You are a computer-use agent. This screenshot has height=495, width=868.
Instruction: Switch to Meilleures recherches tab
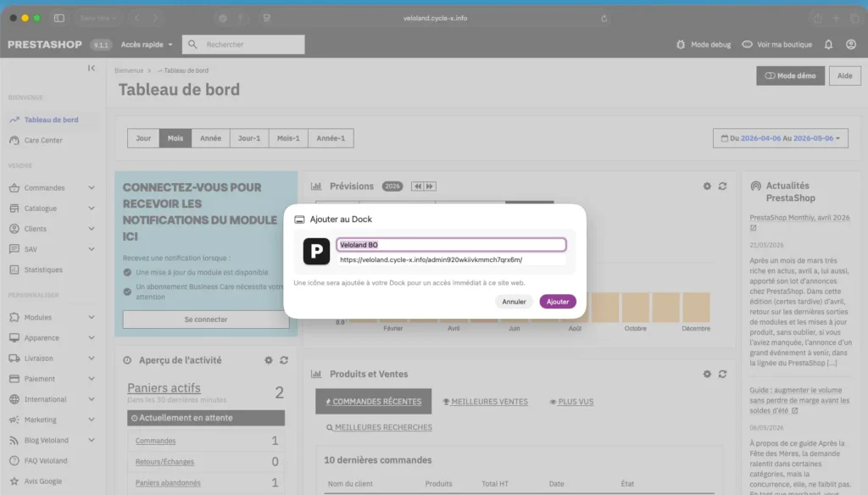tap(379, 427)
